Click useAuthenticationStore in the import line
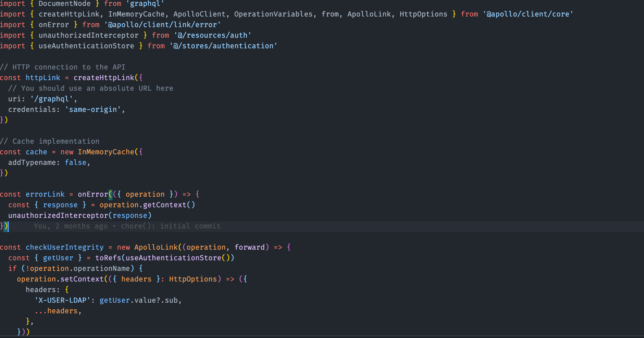This screenshot has width=644, height=338. (x=86, y=46)
